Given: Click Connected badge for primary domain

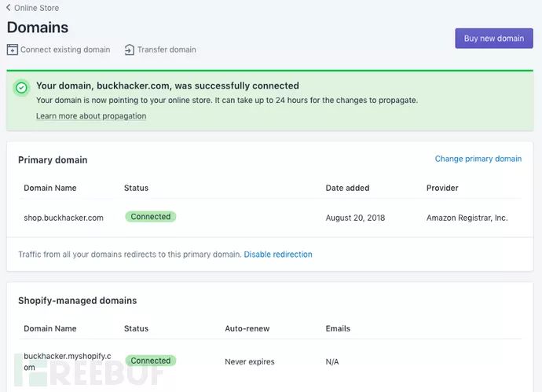Looking at the screenshot, I should pos(151,217).
